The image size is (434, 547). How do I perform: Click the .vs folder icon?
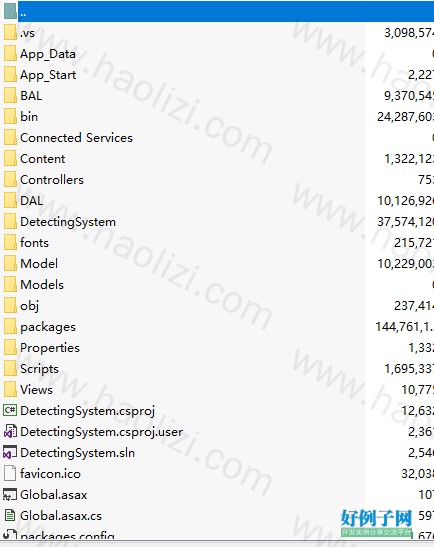coord(10,32)
